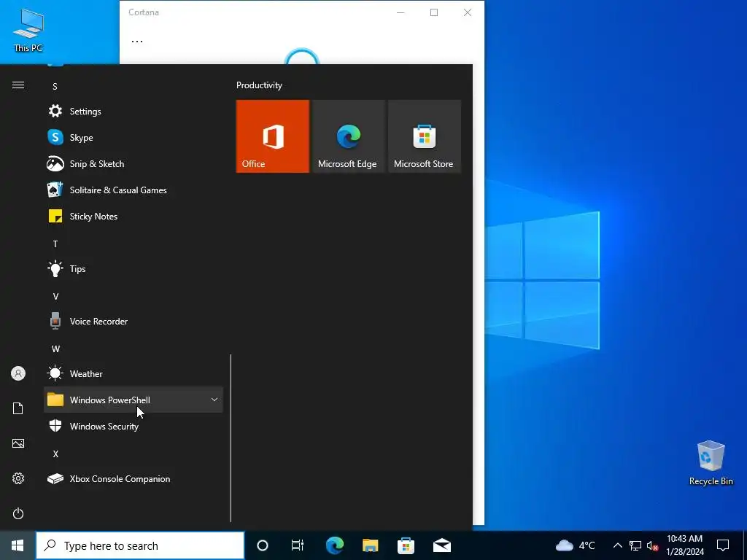
Task: Open Task View on the taskbar
Action: pyautogui.click(x=298, y=545)
